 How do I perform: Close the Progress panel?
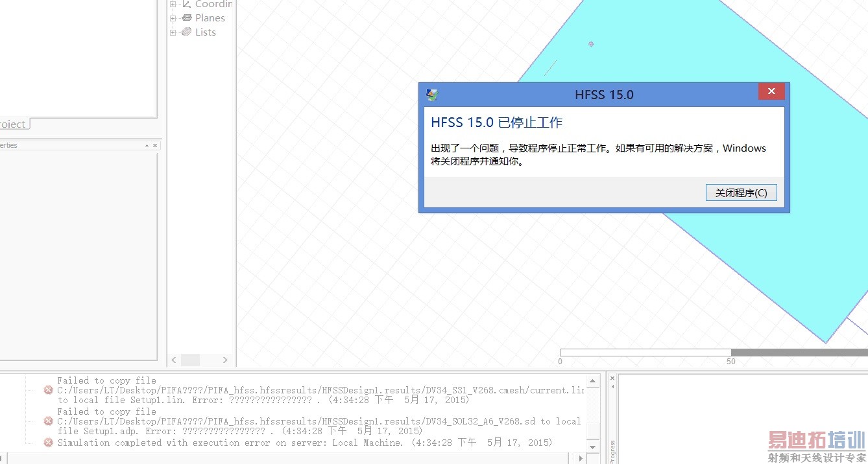tap(612, 378)
